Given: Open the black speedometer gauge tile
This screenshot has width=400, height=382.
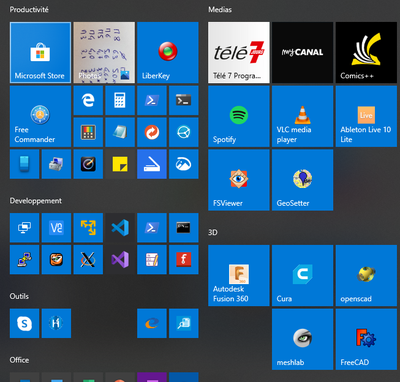Looking at the screenshot, I should (88, 164).
